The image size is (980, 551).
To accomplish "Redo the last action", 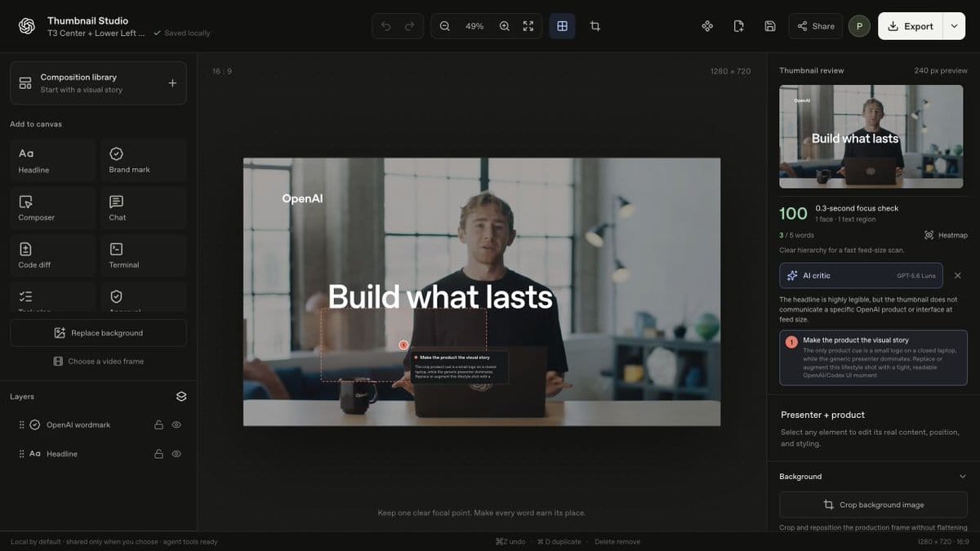I will (409, 26).
